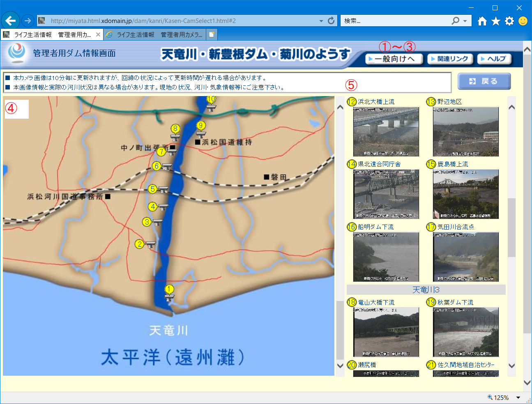Go back with the browser back arrow
This screenshot has width=532, height=404.
click(x=11, y=21)
